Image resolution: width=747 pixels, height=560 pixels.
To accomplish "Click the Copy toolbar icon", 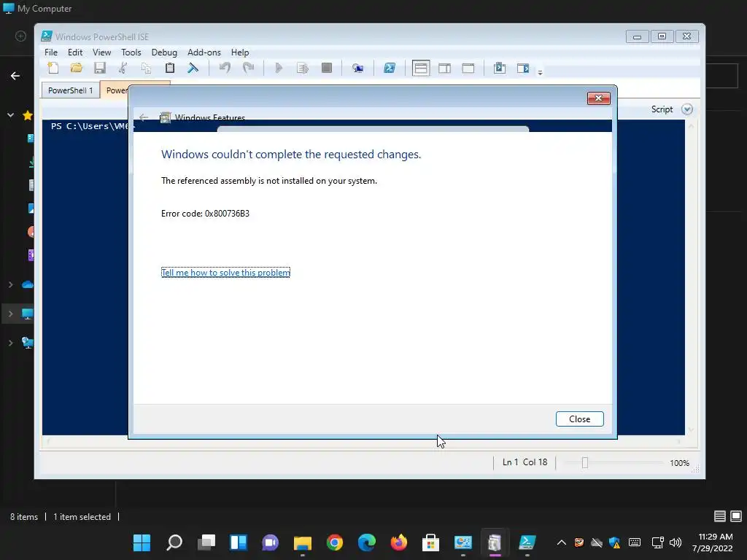I will coord(146,68).
